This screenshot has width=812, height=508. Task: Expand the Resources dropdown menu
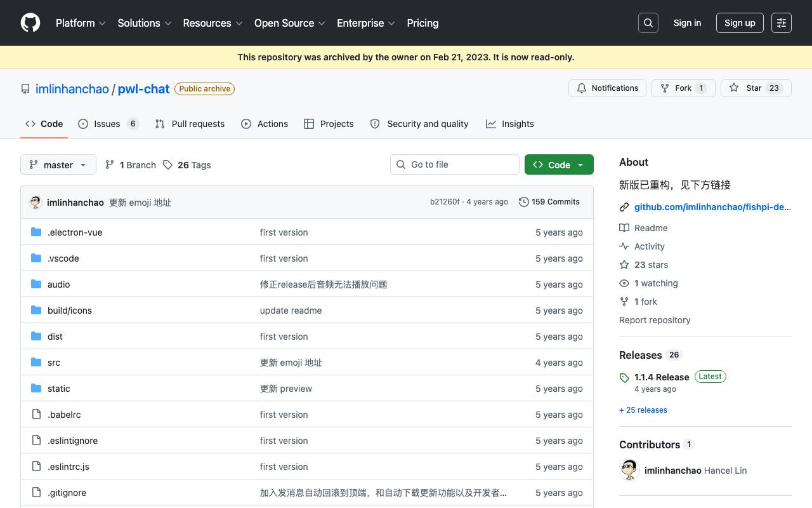(213, 23)
